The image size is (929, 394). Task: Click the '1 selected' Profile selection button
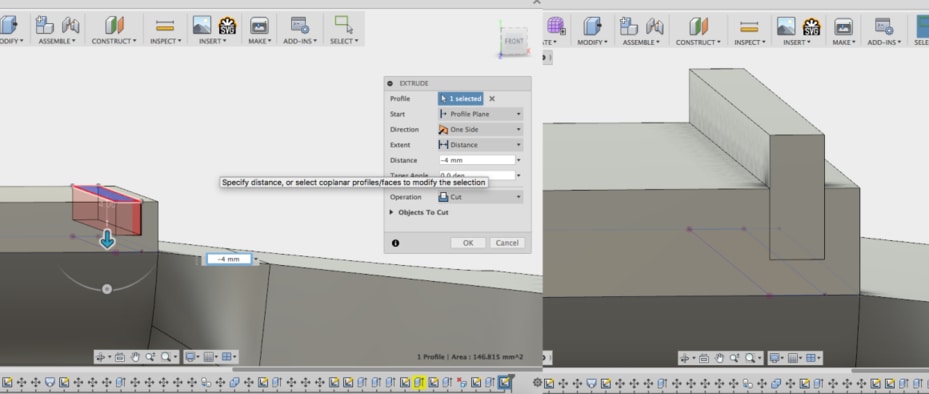(x=460, y=99)
